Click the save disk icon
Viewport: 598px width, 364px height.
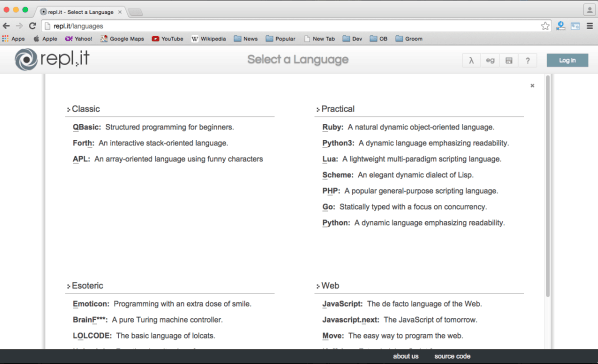click(x=509, y=60)
